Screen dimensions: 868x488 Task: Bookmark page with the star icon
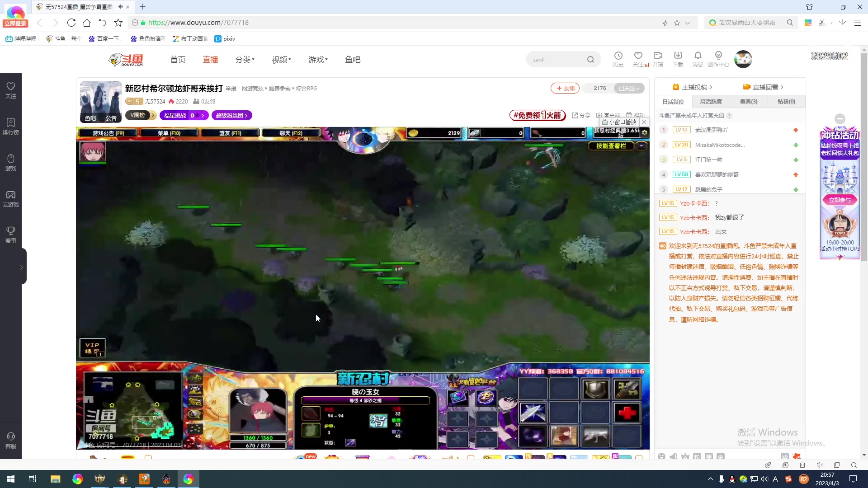pos(118,23)
